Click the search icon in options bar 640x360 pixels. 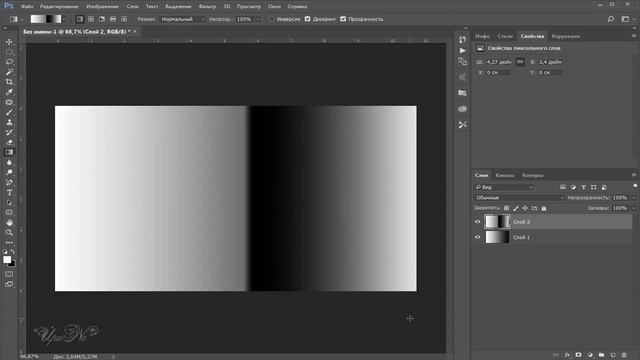(x=611, y=19)
